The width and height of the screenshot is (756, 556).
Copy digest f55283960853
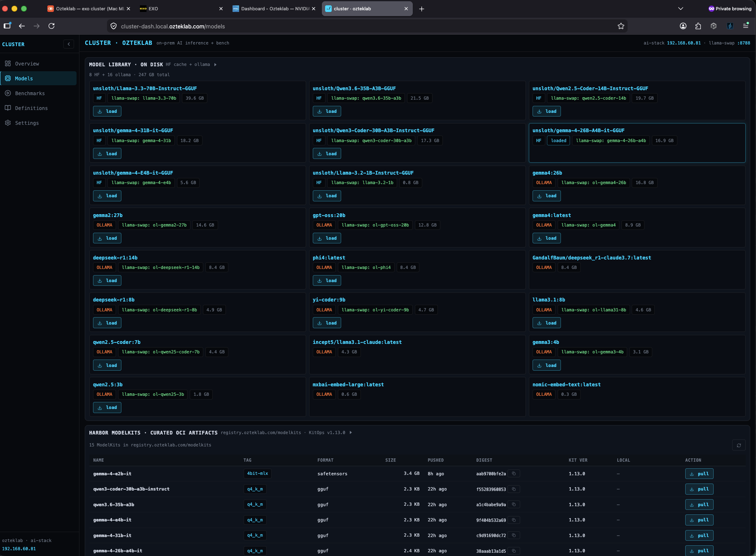pyautogui.click(x=514, y=489)
